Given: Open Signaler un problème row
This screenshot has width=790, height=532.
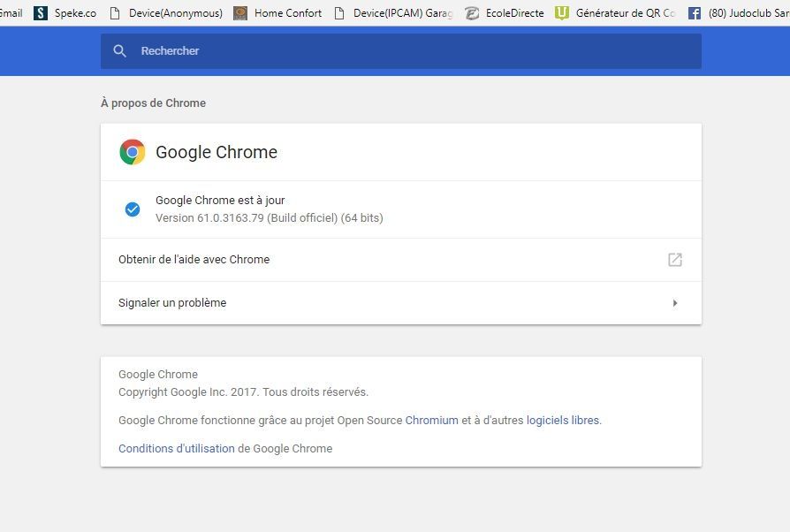Looking at the screenshot, I should [400, 303].
